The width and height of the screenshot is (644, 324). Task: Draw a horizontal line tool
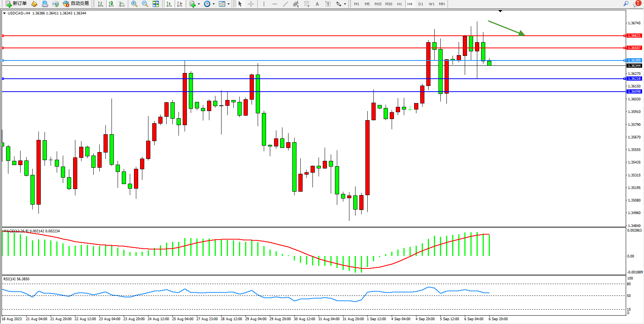(x=274, y=4)
